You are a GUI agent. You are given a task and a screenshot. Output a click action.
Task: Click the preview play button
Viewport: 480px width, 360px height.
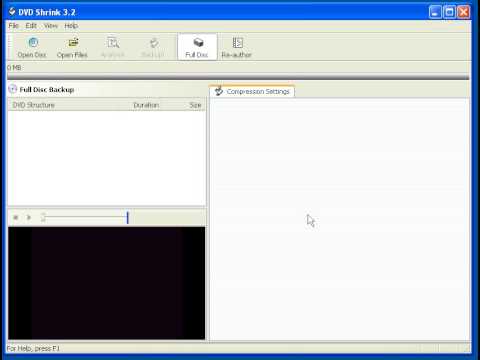click(29, 218)
